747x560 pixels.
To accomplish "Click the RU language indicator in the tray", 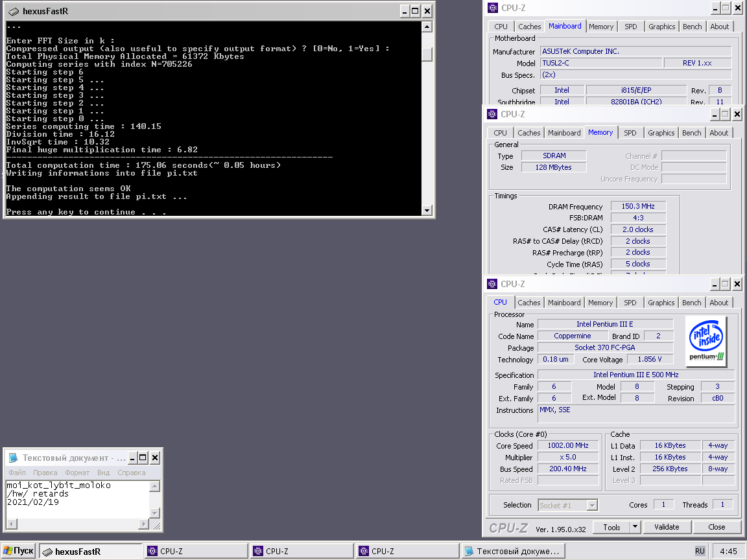I will (700, 551).
